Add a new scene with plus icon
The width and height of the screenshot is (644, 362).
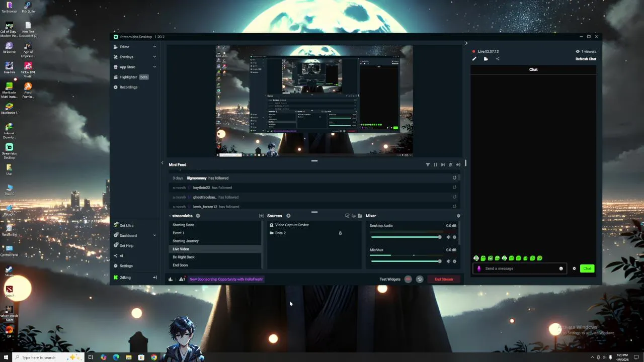tap(198, 216)
